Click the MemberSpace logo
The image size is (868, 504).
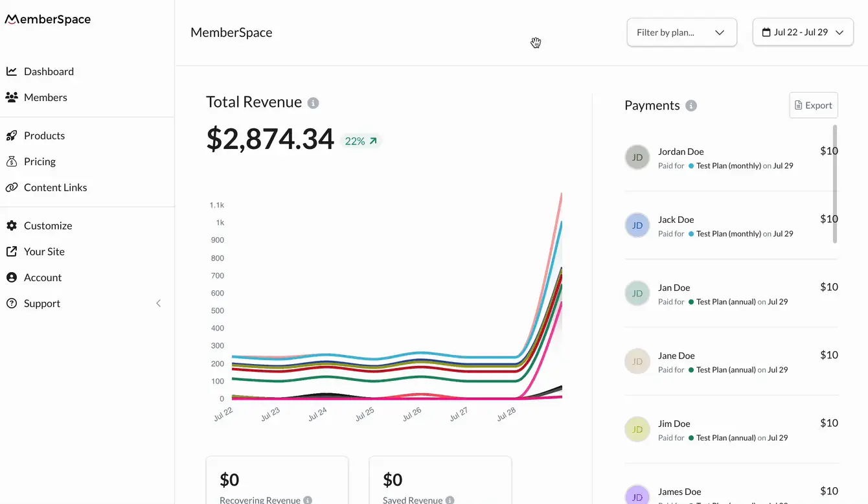coord(48,19)
